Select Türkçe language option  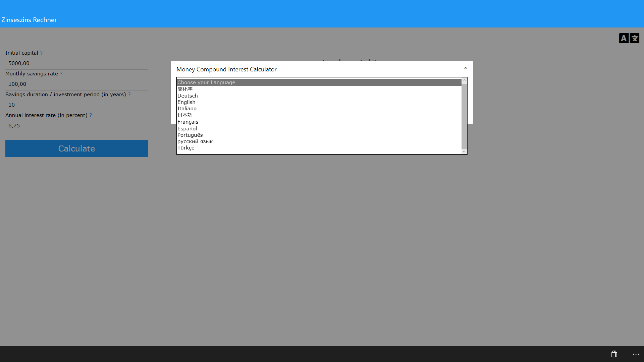[186, 148]
